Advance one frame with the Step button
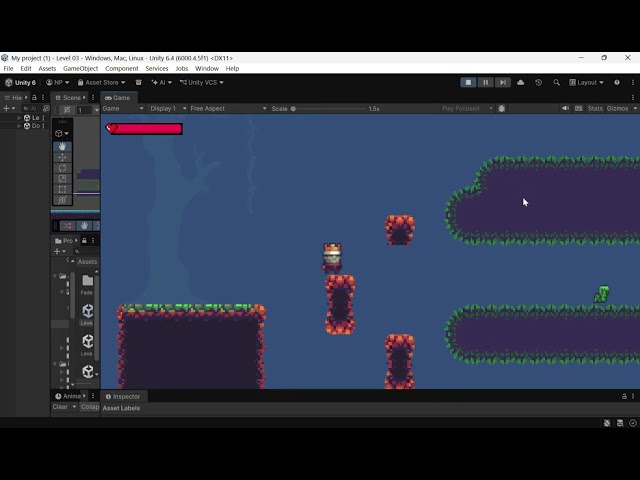The width and height of the screenshot is (640, 480). pyautogui.click(x=503, y=82)
